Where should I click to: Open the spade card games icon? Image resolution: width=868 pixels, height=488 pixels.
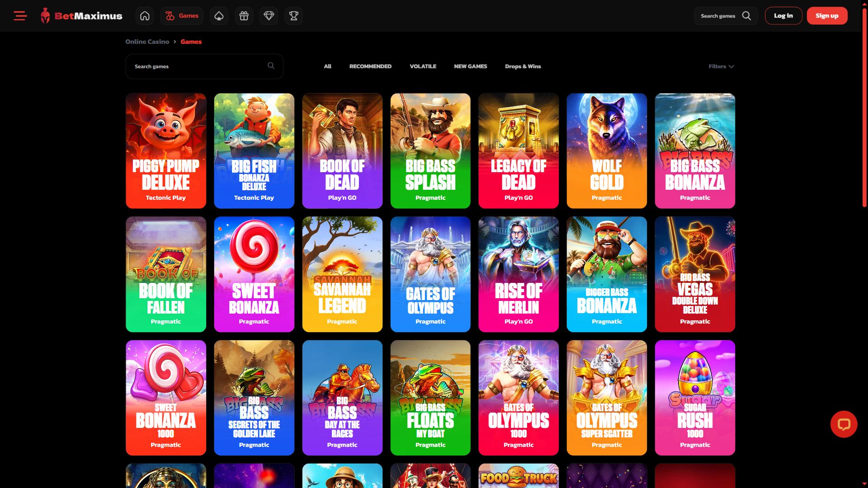point(219,16)
